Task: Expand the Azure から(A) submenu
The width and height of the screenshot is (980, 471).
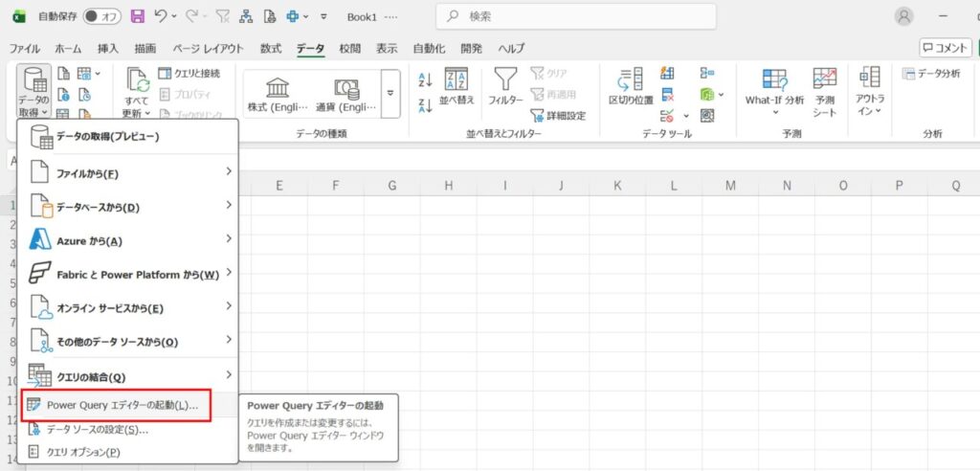Action: 127,239
